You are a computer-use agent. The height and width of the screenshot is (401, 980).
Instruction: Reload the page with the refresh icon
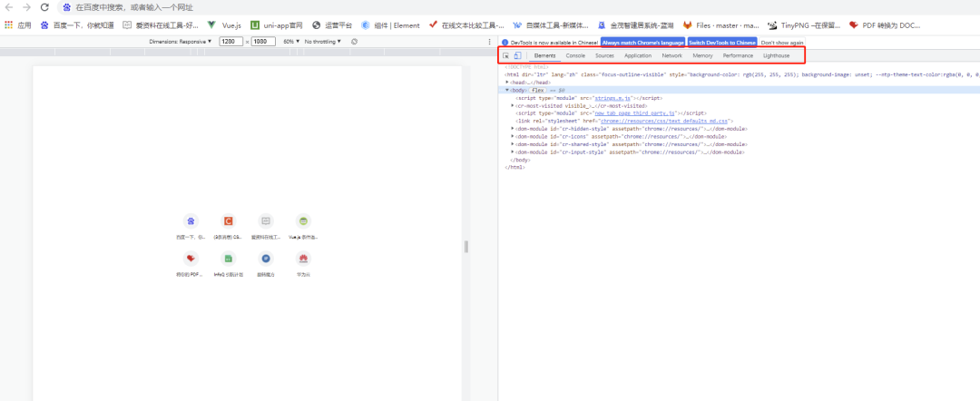(x=44, y=7)
